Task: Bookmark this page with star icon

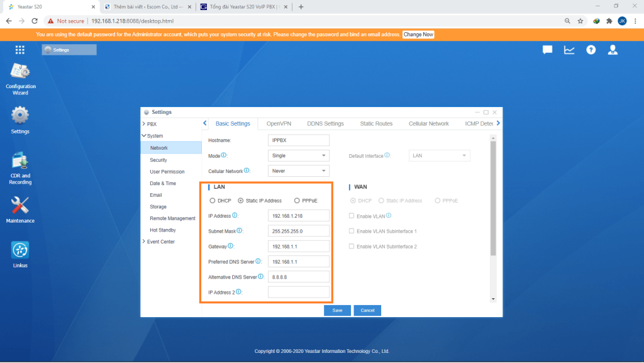Action: 580,21
